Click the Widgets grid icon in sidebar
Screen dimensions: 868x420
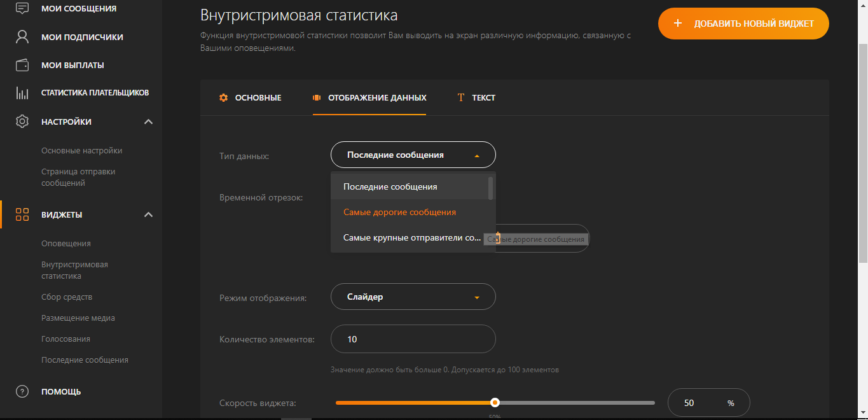pos(22,214)
